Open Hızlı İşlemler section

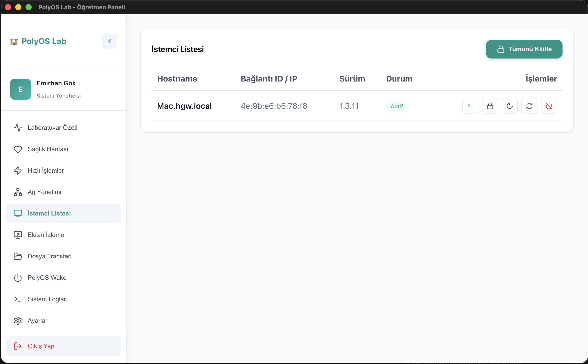[x=63, y=170]
